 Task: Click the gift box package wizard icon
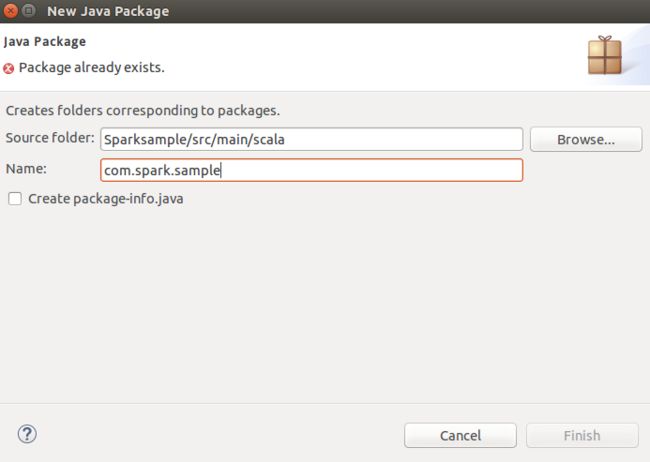[x=605, y=55]
